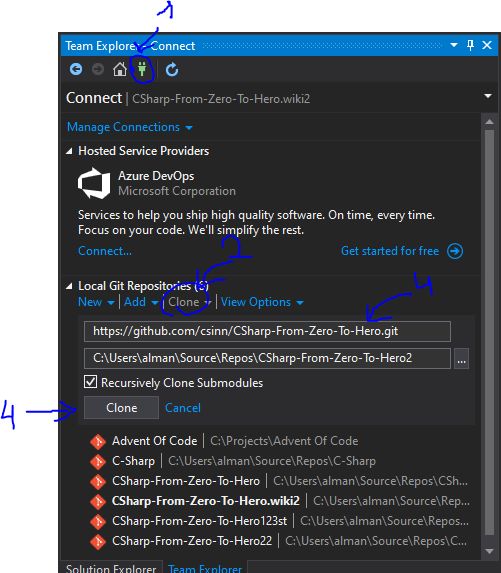Image resolution: width=501 pixels, height=573 pixels.
Task: Click the repository URL input field
Action: point(267,331)
